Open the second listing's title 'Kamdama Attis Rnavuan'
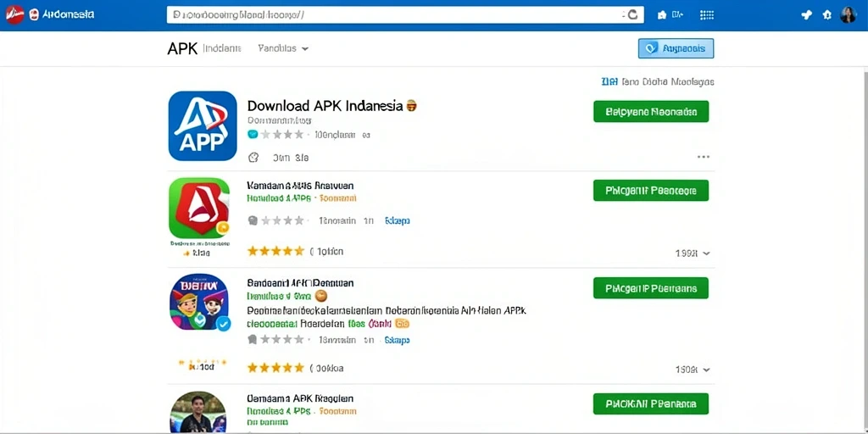 pos(301,186)
